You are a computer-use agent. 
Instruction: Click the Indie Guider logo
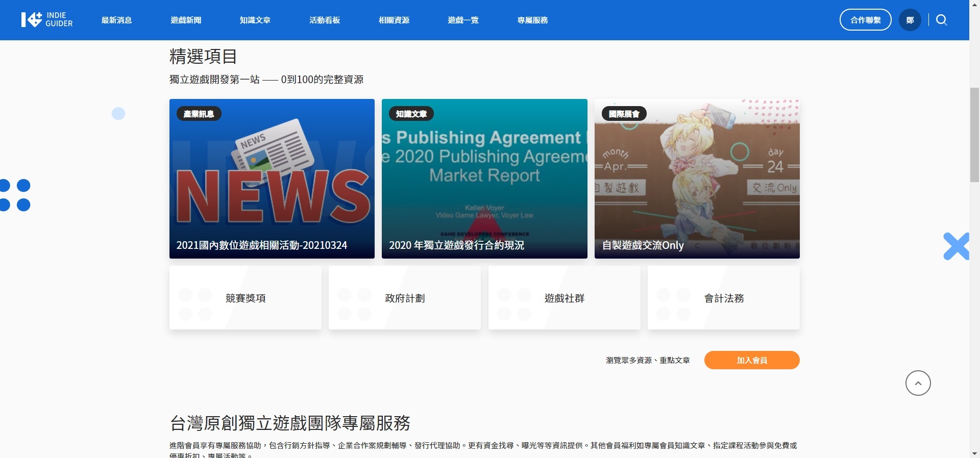click(47, 20)
